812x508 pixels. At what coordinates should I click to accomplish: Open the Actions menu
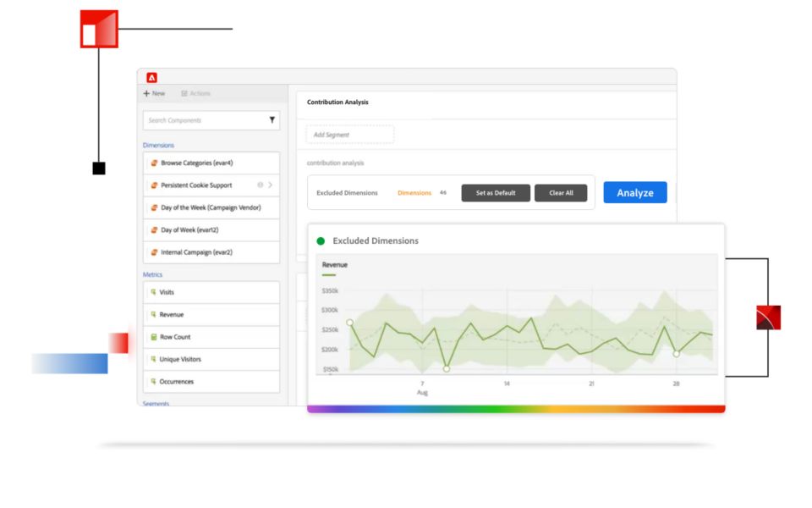click(195, 93)
